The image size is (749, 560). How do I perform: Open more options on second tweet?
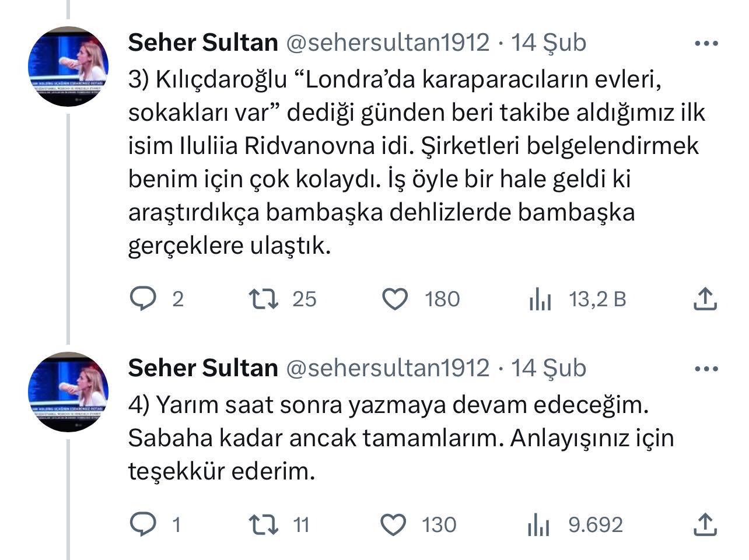(706, 369)
